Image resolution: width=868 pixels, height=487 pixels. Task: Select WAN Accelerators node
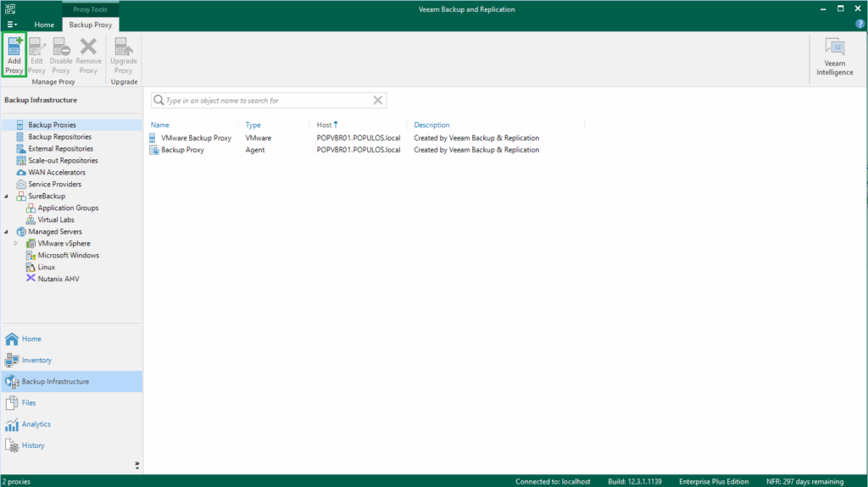(x=57, y=172)
